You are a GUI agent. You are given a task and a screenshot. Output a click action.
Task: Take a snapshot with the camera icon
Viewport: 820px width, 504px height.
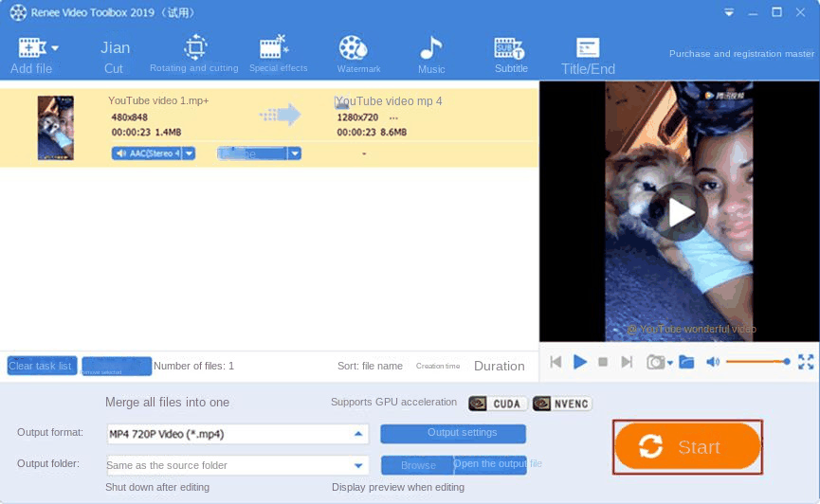655,362
